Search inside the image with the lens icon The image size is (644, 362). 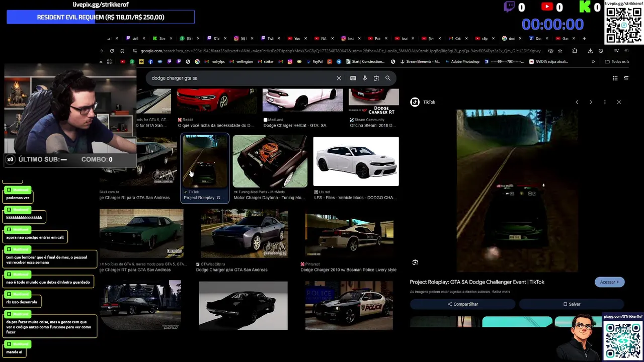(415, 262)
